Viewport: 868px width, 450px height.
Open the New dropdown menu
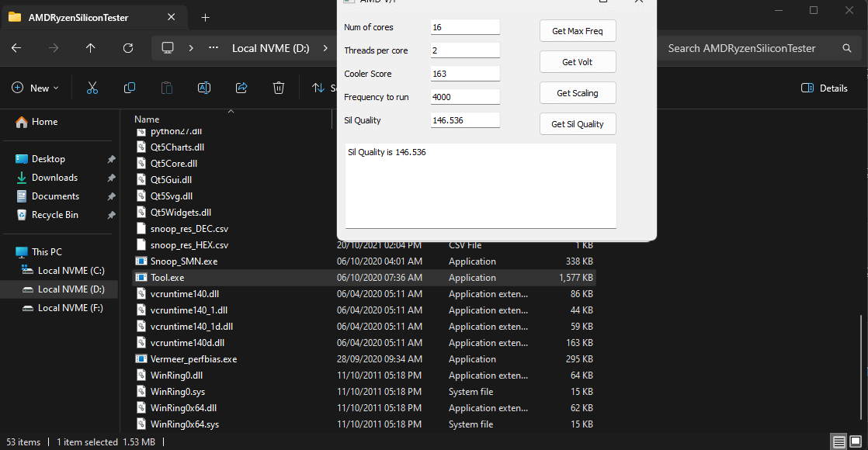coord(35,88)
